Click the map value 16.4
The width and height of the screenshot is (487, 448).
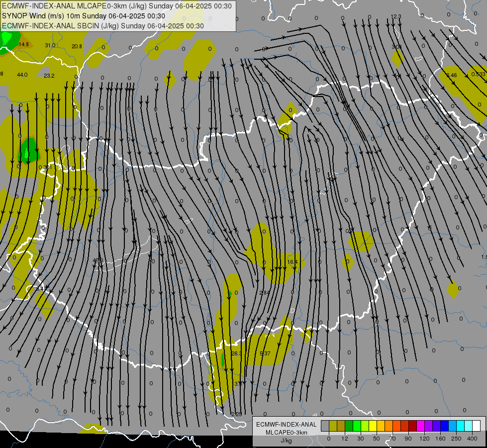(292, 262)
